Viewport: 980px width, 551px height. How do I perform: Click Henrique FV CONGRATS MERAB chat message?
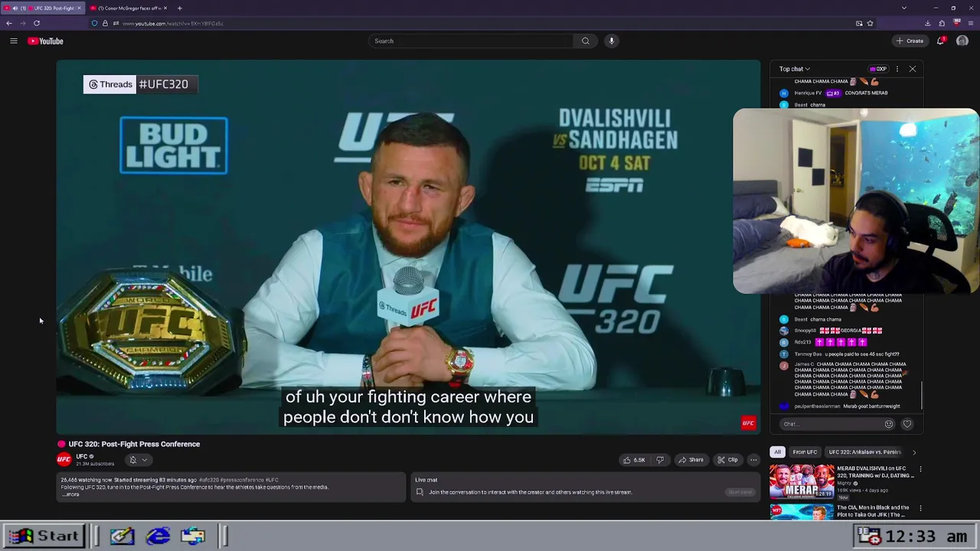click(x=834, y=93)
